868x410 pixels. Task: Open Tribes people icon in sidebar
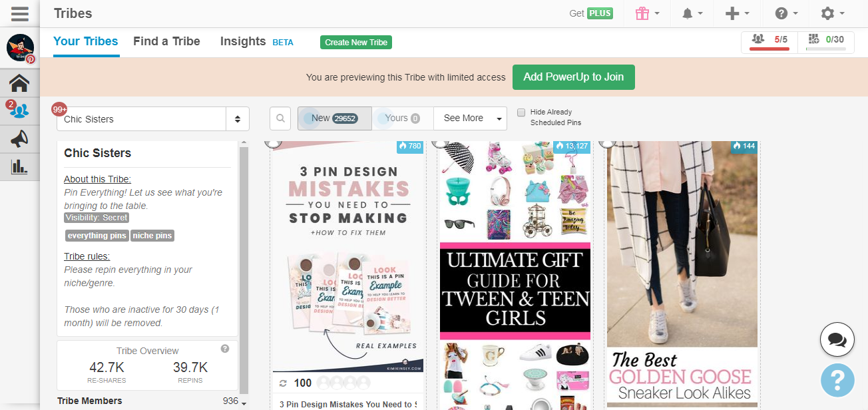pyautogui.click(x=19, y=110)
